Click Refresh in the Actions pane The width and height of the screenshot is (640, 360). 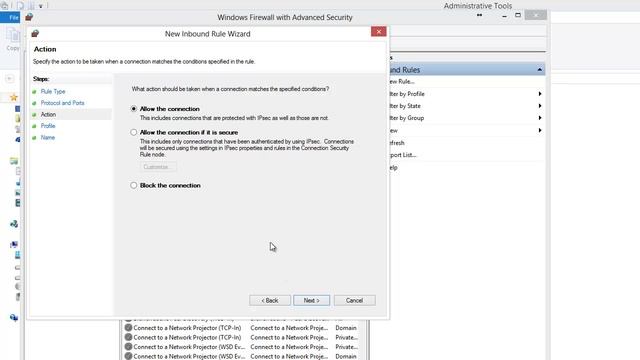pyautogui.click(x=397, y=143)
